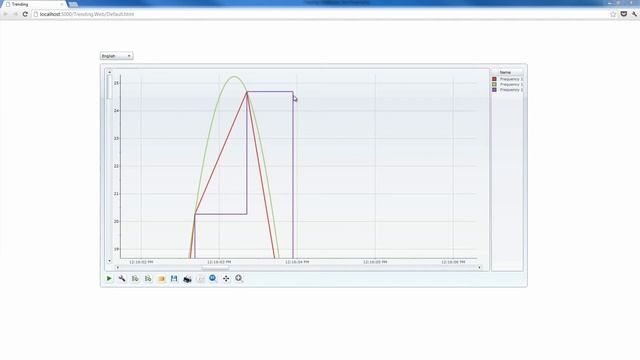Click the horizontal time scrollbar thumb
The width and height of the screenshot is (640, 360).
216,268
